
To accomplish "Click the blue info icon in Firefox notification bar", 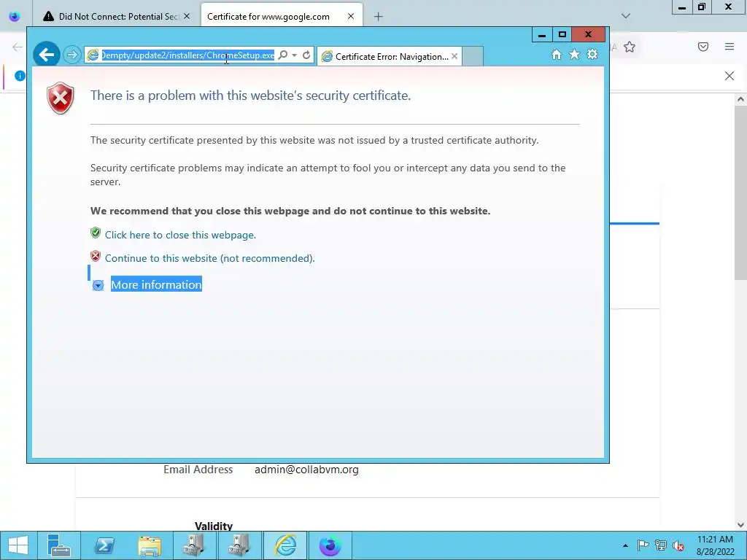I will coord(20,75).
